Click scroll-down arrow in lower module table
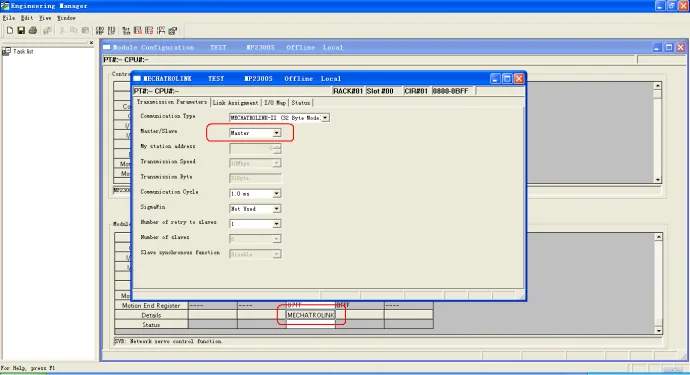This screenshot has height=375, width=690. (658, 331)
